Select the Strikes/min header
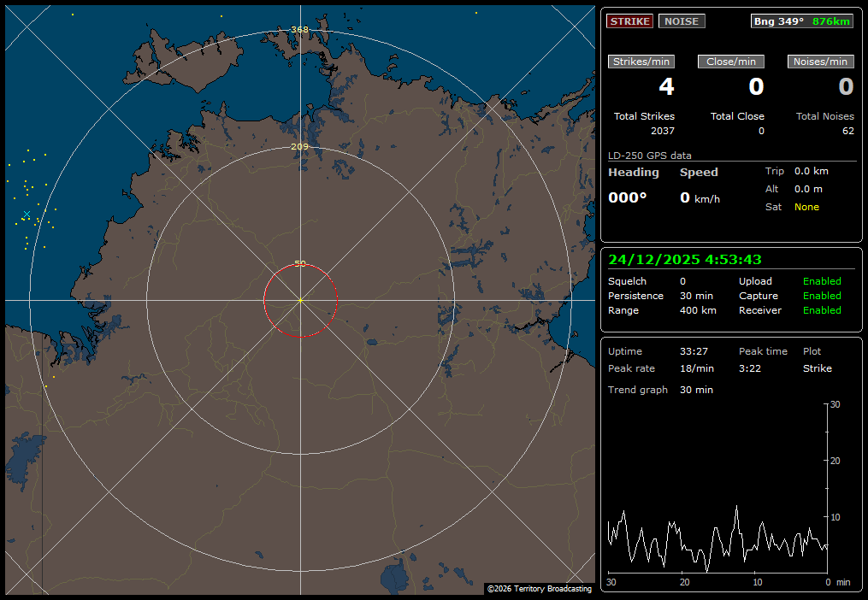This screenshot has height=600, width=868. 641,62
